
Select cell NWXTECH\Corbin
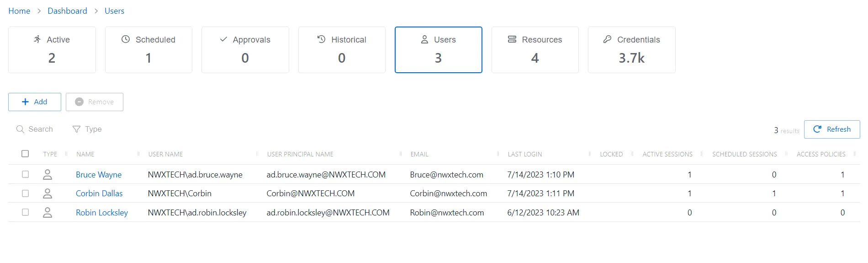[180, 193]
